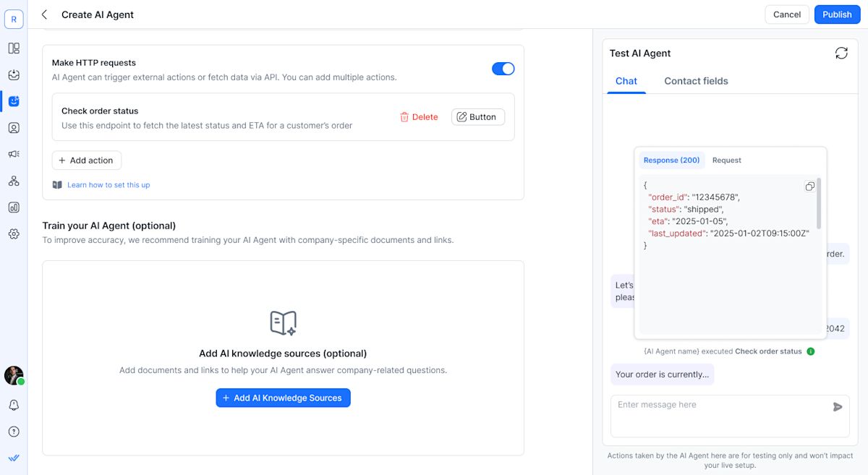
Task: Click the back arrow beside Create AI Agent
Action: point(45,14)
